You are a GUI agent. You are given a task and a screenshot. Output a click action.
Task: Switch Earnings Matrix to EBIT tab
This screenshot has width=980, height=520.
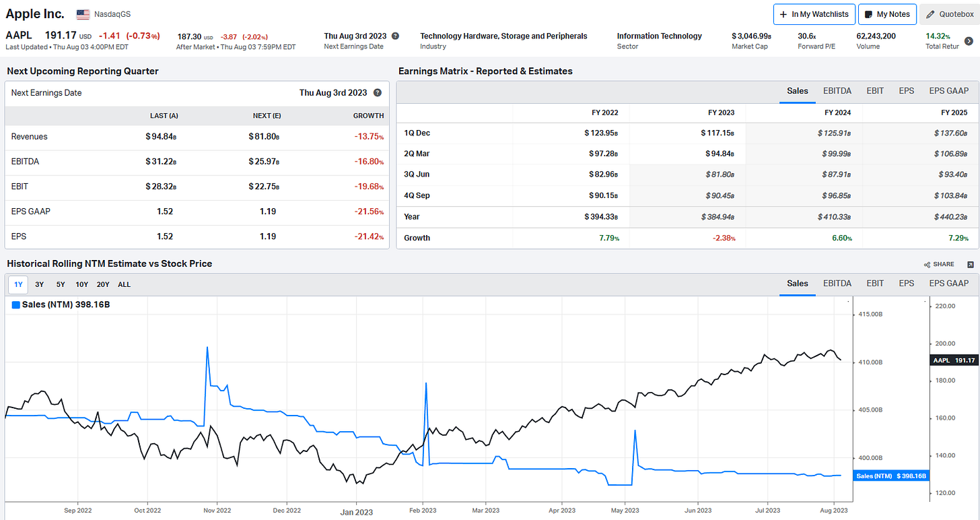(x=875, y=91)
